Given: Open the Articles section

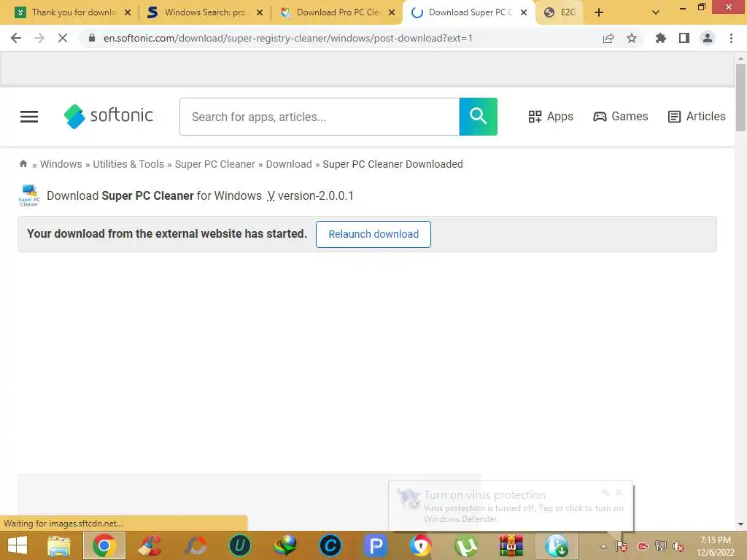Looking at the screenshot, I should [x=697, y=116].
